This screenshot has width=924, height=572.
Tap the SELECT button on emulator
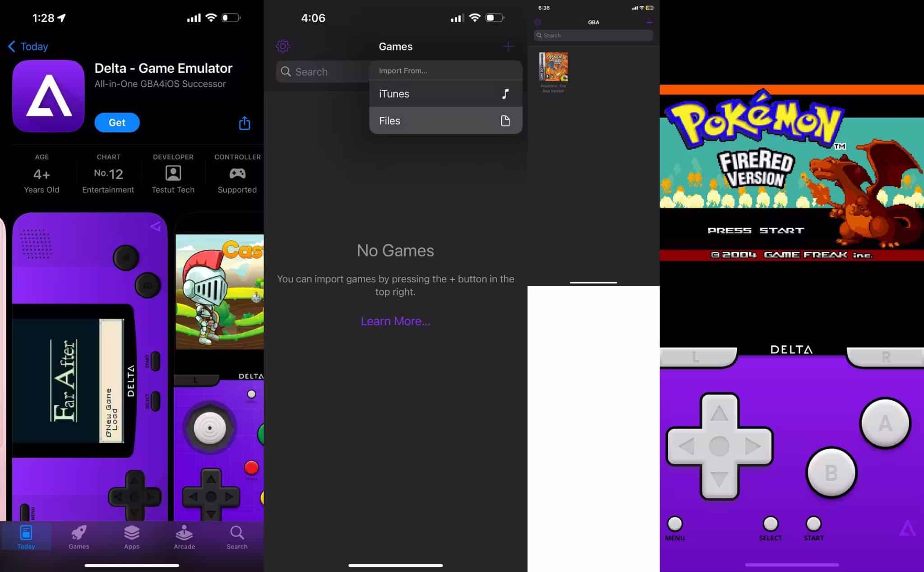pos(771,524)
